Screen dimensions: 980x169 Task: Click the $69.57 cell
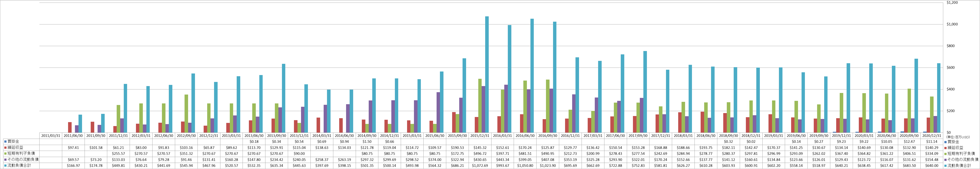pyautogui.click(x=73, y=160)
